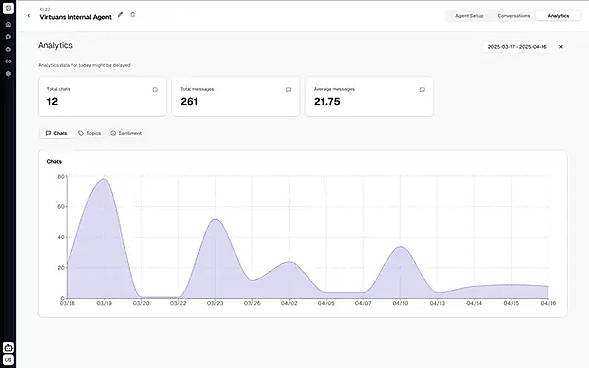Open the Topics chart tab
Viewport: 589px width, 368px height.
pyautogui.click(x=89, y=133)
